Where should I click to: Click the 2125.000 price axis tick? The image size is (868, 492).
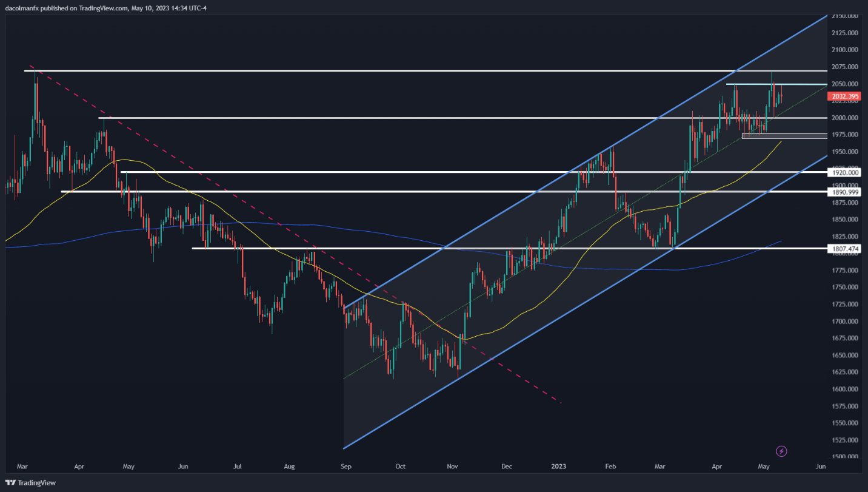point(846,33)
